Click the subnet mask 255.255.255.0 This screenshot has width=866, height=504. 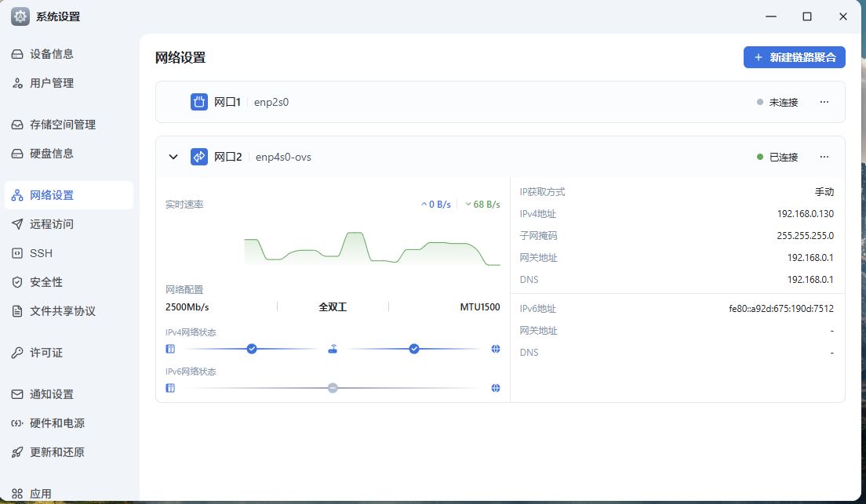click(x=806, y=236)
